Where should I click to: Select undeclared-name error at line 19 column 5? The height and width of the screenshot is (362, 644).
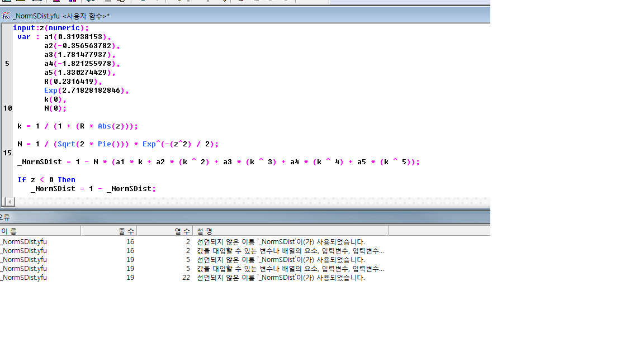(281, 260)
